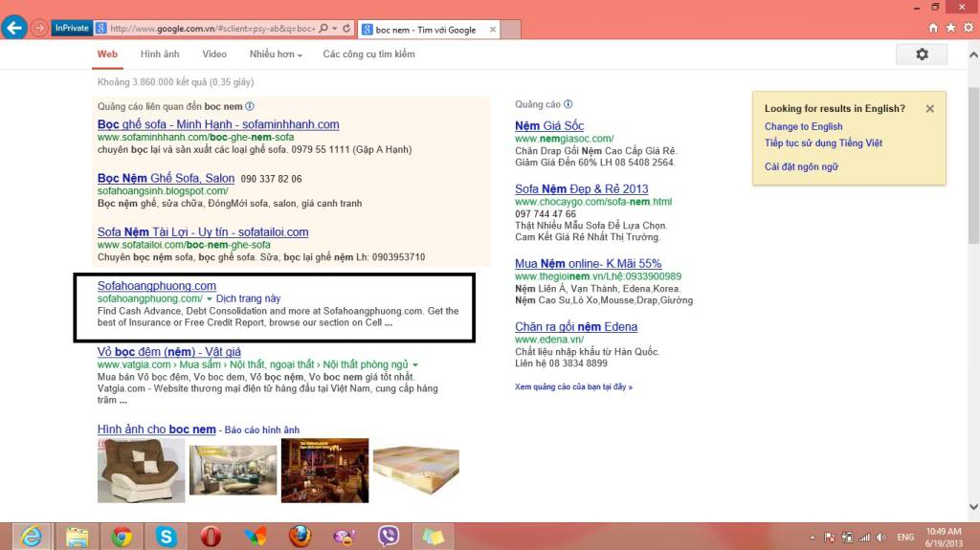980x550 pixels.
Task: Open 'Vỏ bọc đệm (nệm) - Vật giá' result
Action: point(168,352)
